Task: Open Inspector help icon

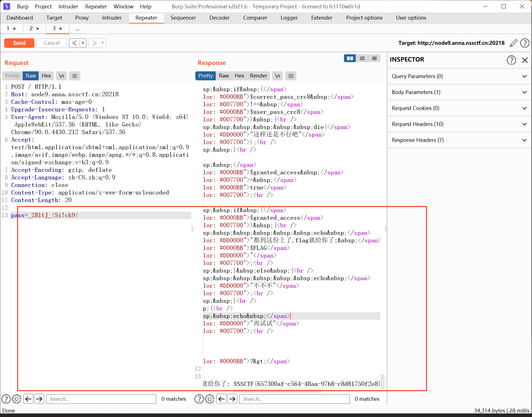Action: [x=511, y=60]
